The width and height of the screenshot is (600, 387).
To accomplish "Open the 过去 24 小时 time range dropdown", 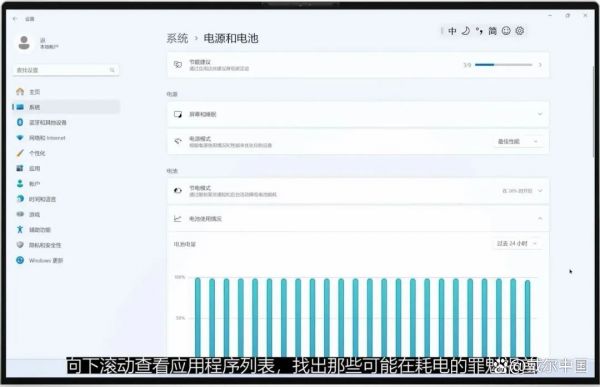I will click(518, 243).
